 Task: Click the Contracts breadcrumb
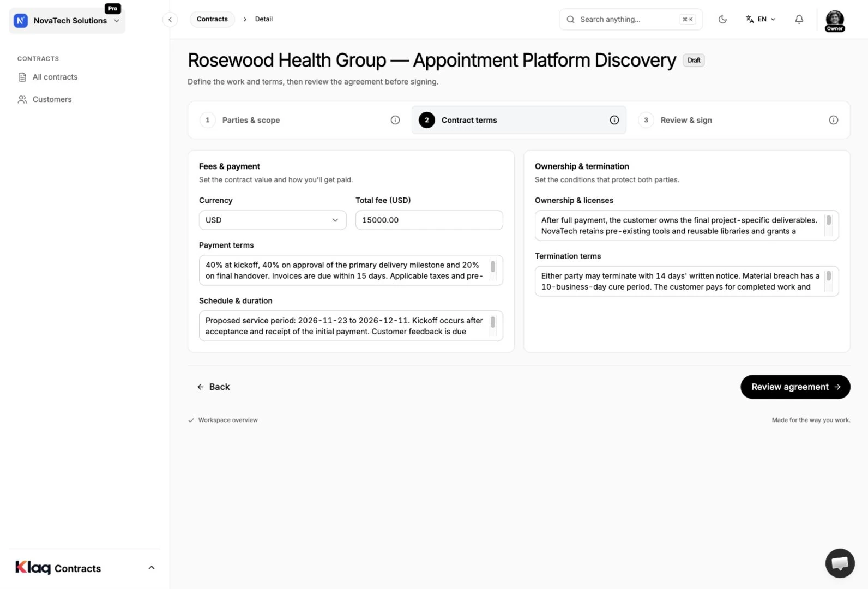click(212, 20)
